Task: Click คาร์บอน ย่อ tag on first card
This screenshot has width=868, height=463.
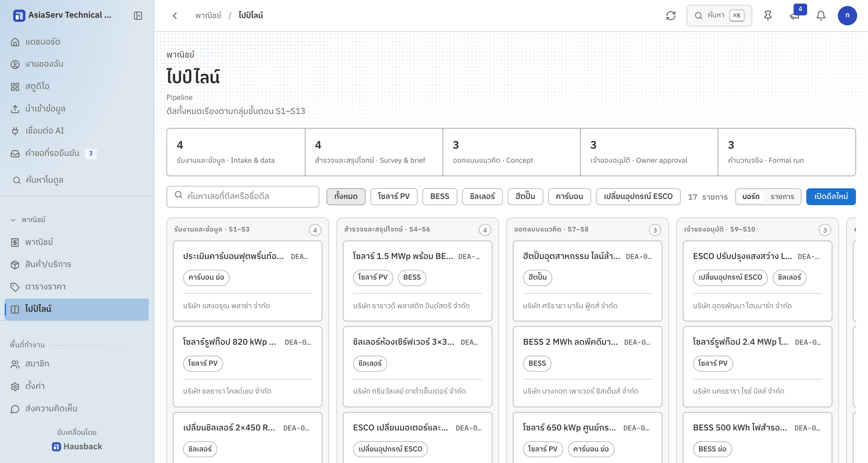Action: (x=206, y=278)
